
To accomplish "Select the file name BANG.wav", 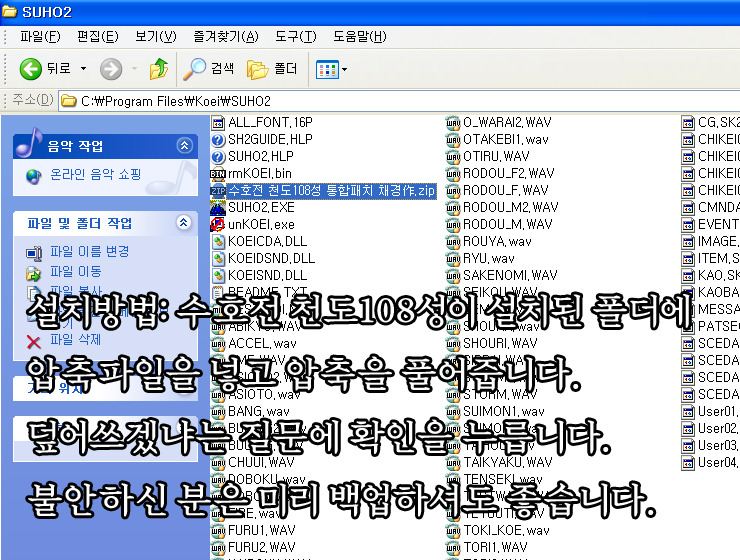I will point(259,411).
